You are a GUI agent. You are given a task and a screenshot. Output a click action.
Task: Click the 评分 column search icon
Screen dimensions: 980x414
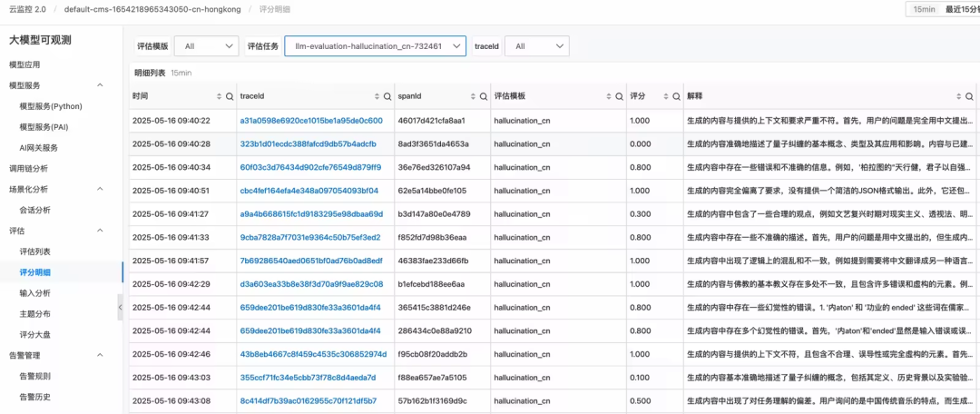tap(674, 96)
